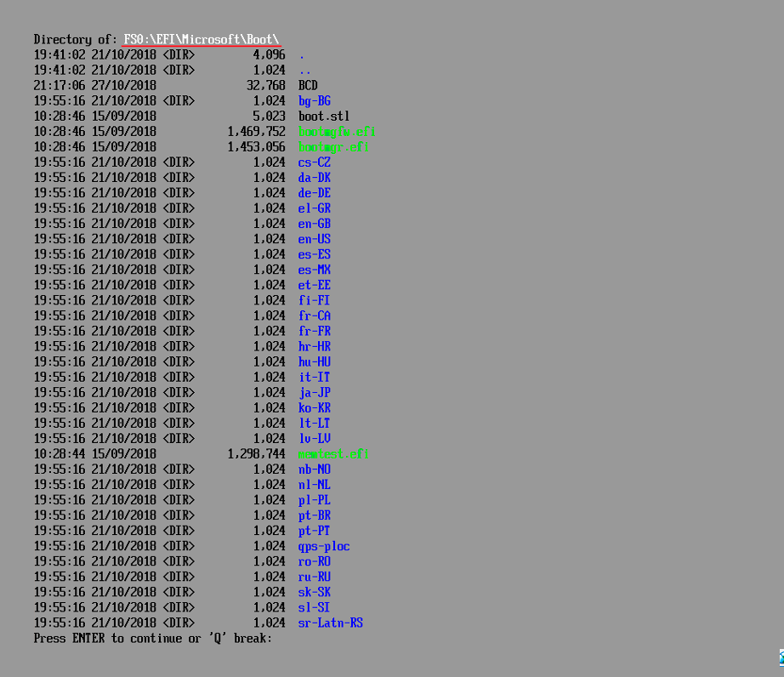Image resolution: width=784 pixels, height=677 pixels.
Task: Click the 4,096 size value
Action: click(269, 55)
